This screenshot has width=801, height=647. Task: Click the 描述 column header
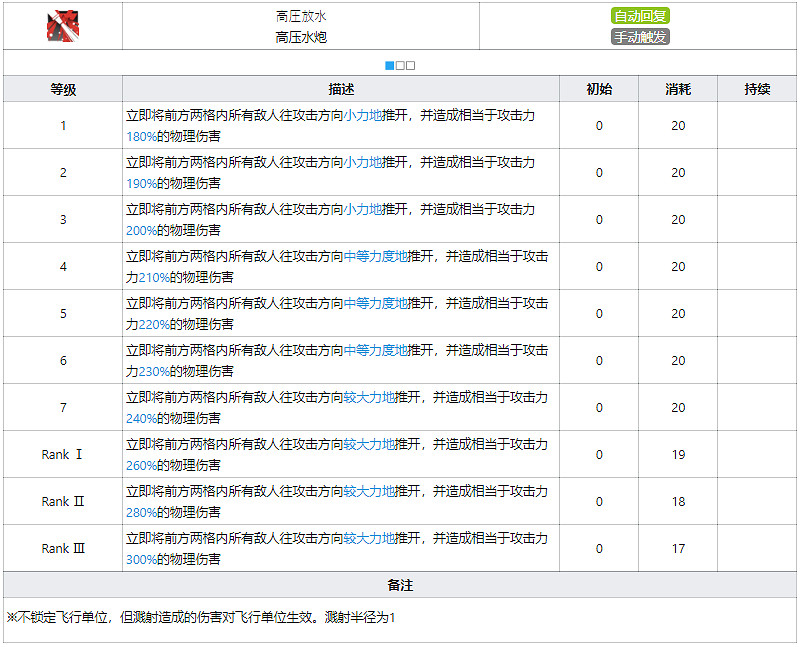coord(341,89)
